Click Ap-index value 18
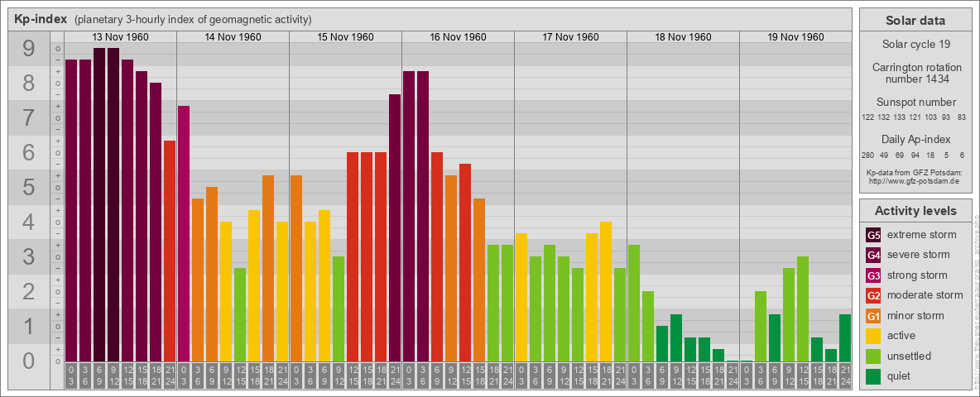 (x=931, y=155)
